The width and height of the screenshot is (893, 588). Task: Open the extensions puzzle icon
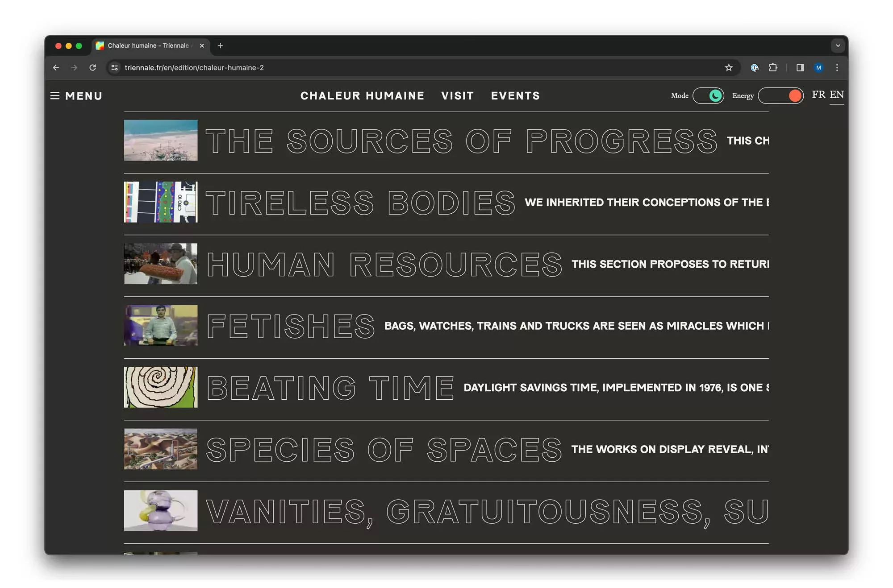pos(773,68)
